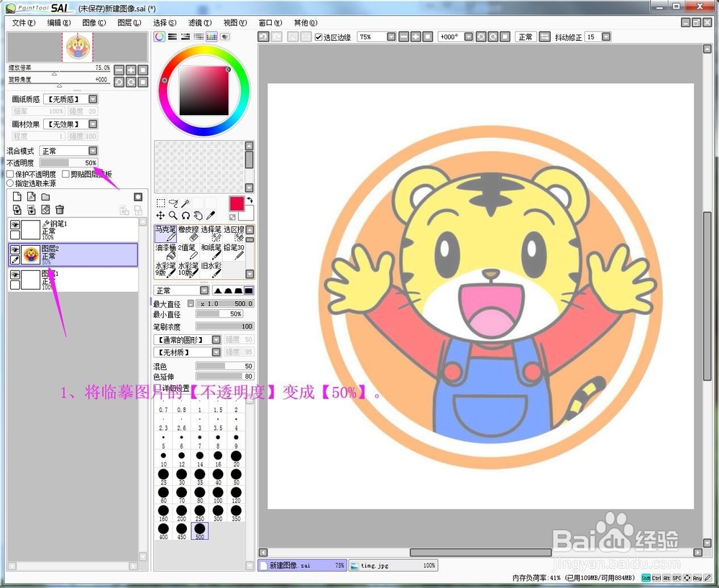
Task: Select the move tool
Action: pyautogui.click(x=160, y=216)
